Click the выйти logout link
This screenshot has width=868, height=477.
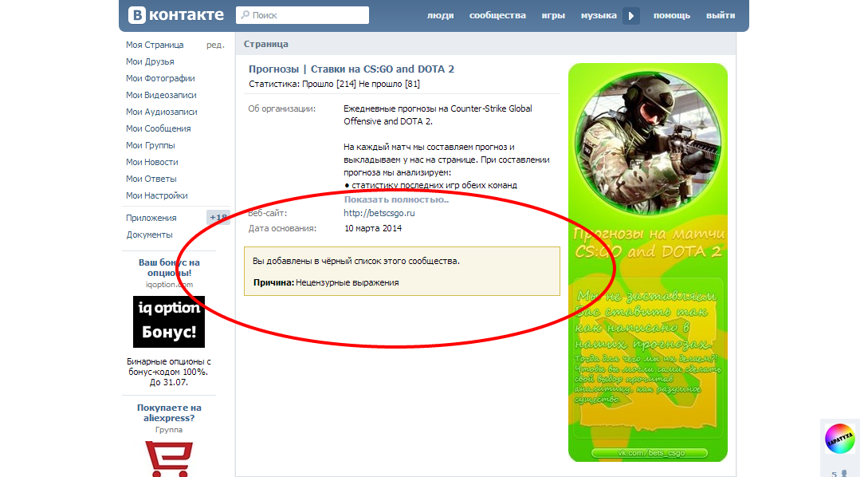click(x=721, y=15)
